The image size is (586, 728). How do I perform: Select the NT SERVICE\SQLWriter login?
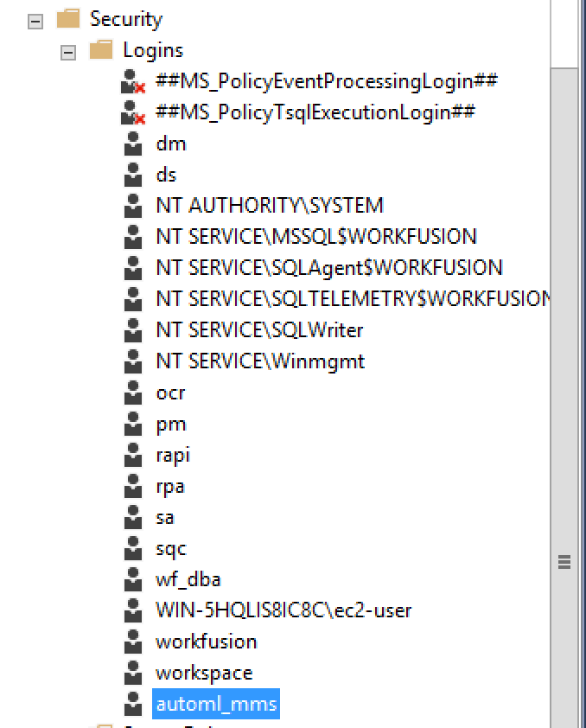coord(259,330)
